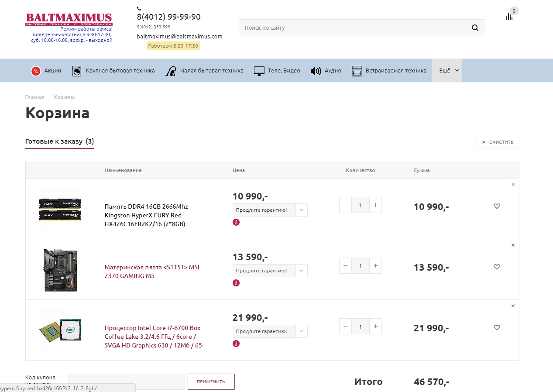The height and width of the screenshot is (392, 553).
Task: Expand the Ещё menu
Action: tap(447, 71)
